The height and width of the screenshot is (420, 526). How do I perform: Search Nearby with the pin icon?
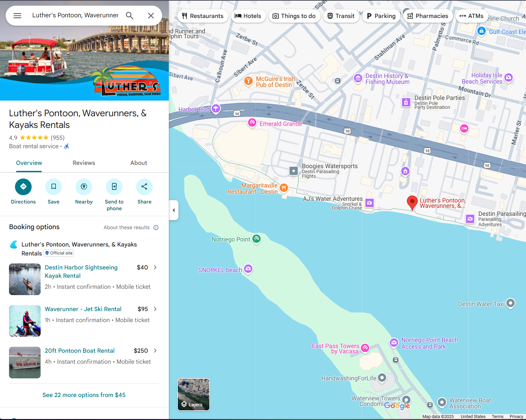tap(84, 187)
